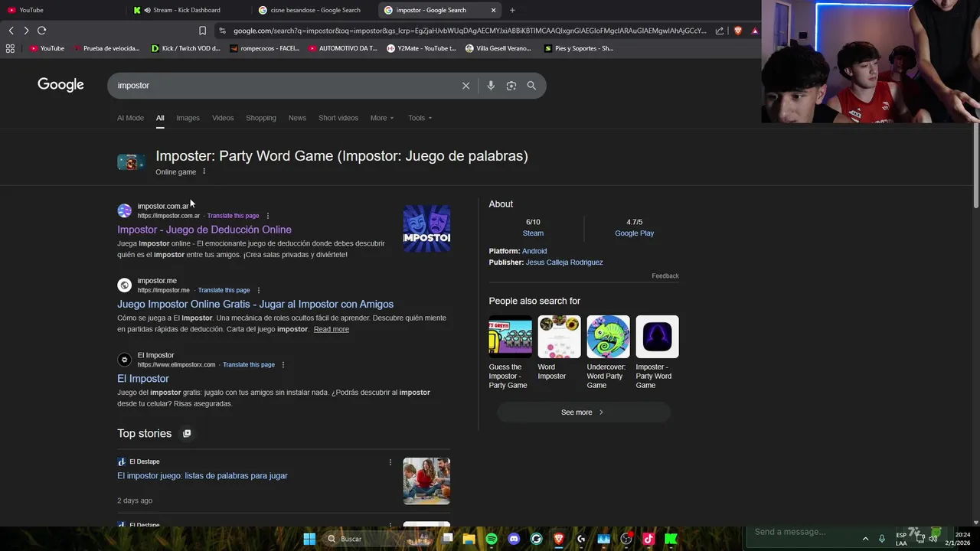Submit the search with the magnifier icon
Screen dimensions: 980x551
[x=531, y=86]
